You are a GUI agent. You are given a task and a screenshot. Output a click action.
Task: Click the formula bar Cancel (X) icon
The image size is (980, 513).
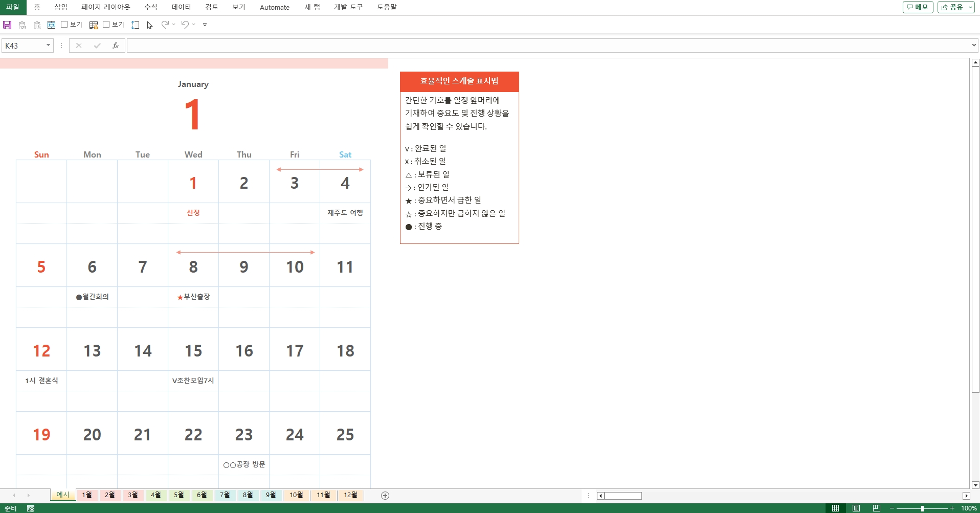(x=79, y=46)
